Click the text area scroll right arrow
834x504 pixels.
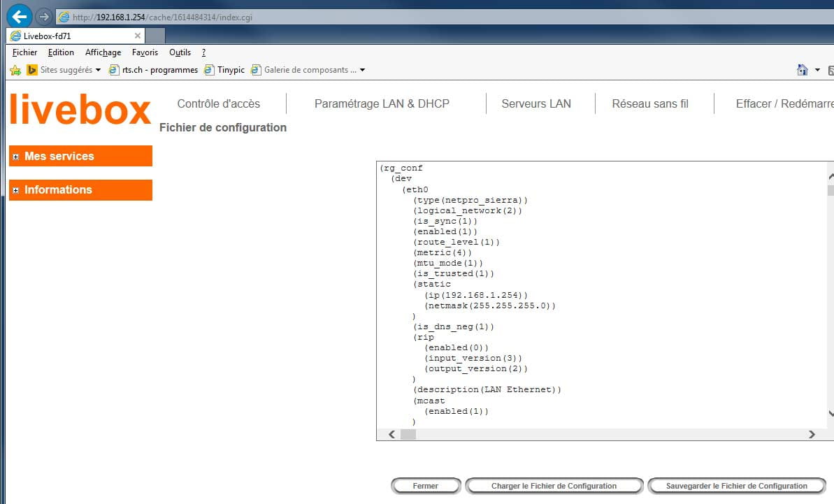pyautogui.click(x=812, y=434)
